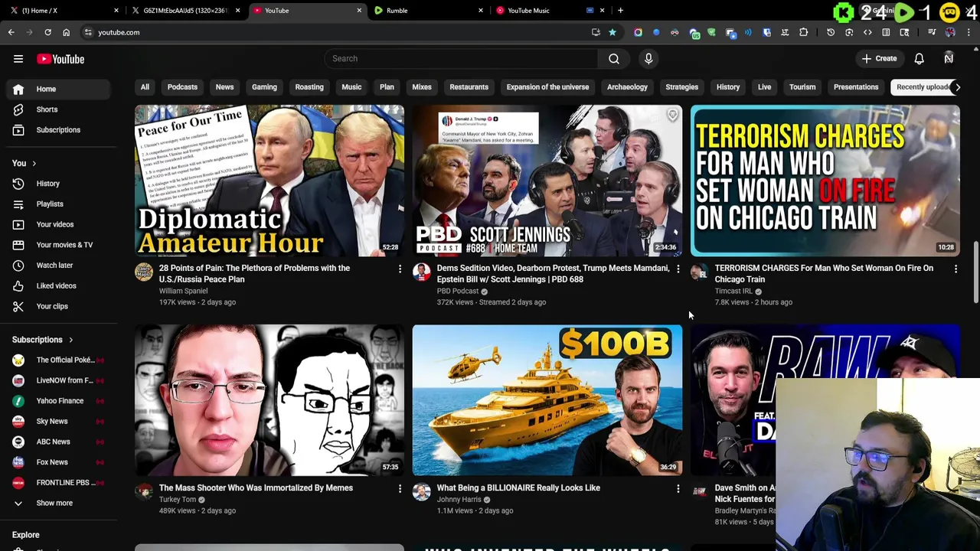Screen dimensions: 980x551
Task: Open What Being a BILLIONAIRE video title
Action: point(518,488)
